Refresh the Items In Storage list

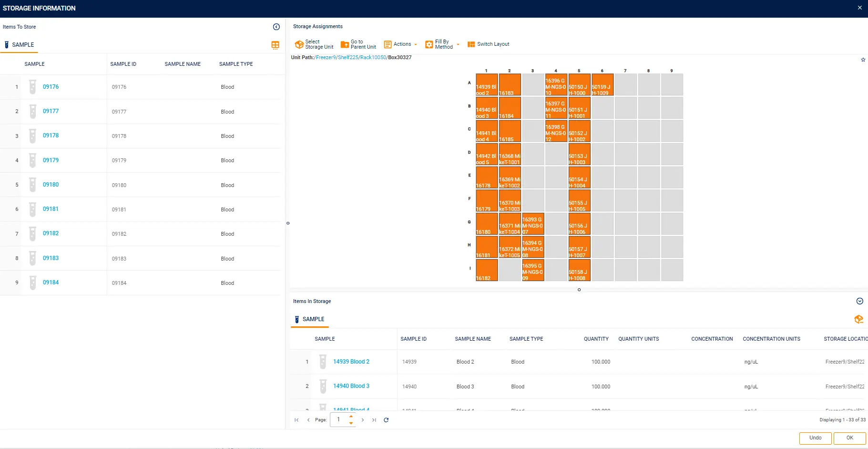(x=386, y=420)
